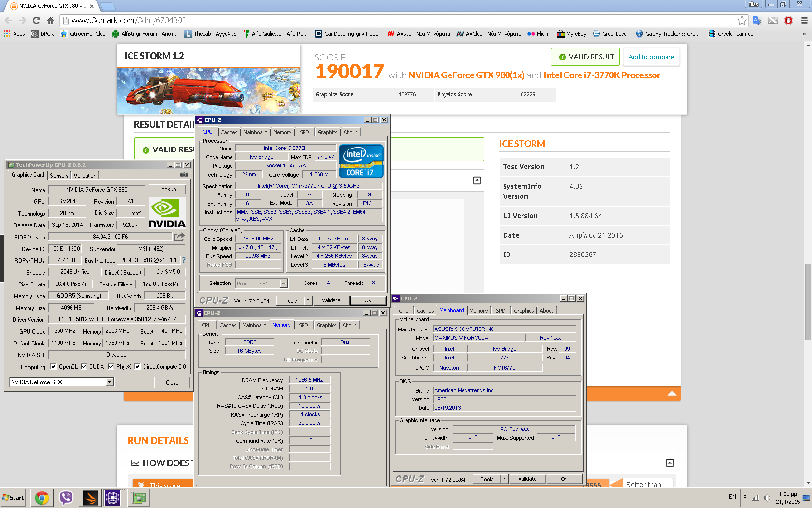This screenshot has height=508, width=812.
Task: Click the Bus Interface question mark in GPU-Z
Action: coord(184,260)
